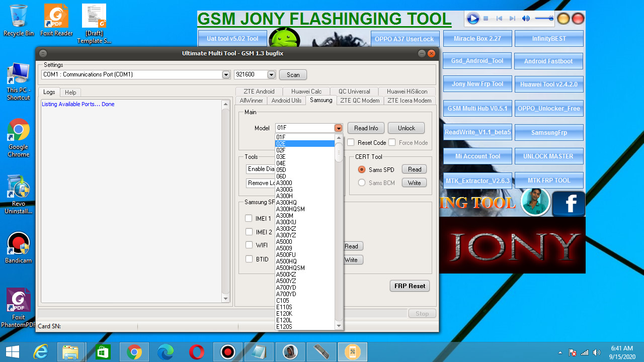Open Chrome from the taskbar
644x362 pixels.
point(134,352)
